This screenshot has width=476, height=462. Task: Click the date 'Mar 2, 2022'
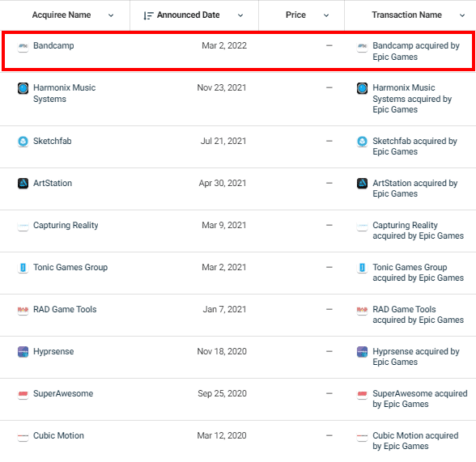[x=224, y=45]
